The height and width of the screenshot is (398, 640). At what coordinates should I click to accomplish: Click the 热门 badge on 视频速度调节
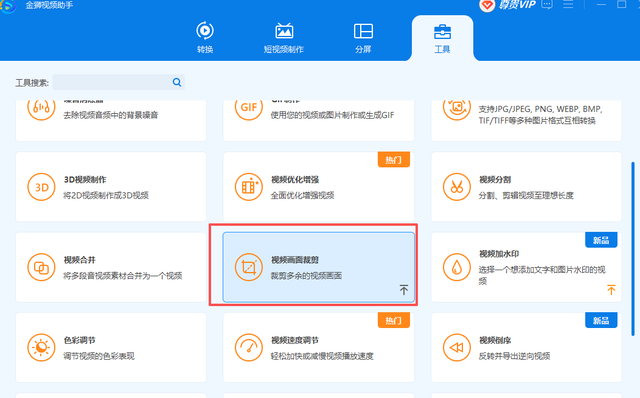point(393,320)
